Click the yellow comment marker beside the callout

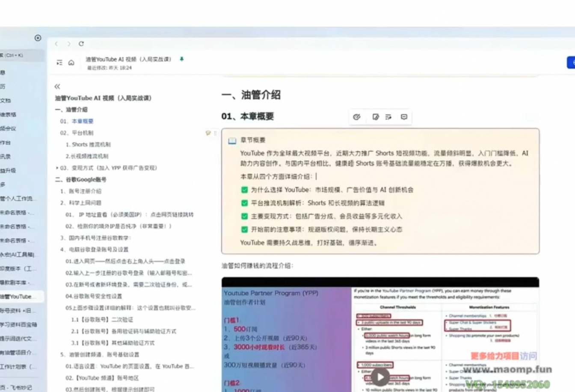pyautogui.click(x=208, y=133)
